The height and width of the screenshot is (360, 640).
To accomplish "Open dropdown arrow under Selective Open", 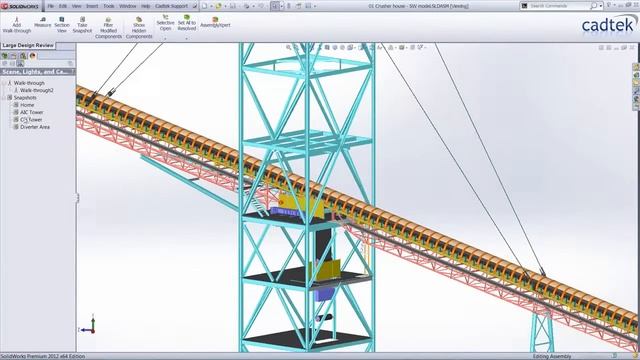I will (165, 39).
